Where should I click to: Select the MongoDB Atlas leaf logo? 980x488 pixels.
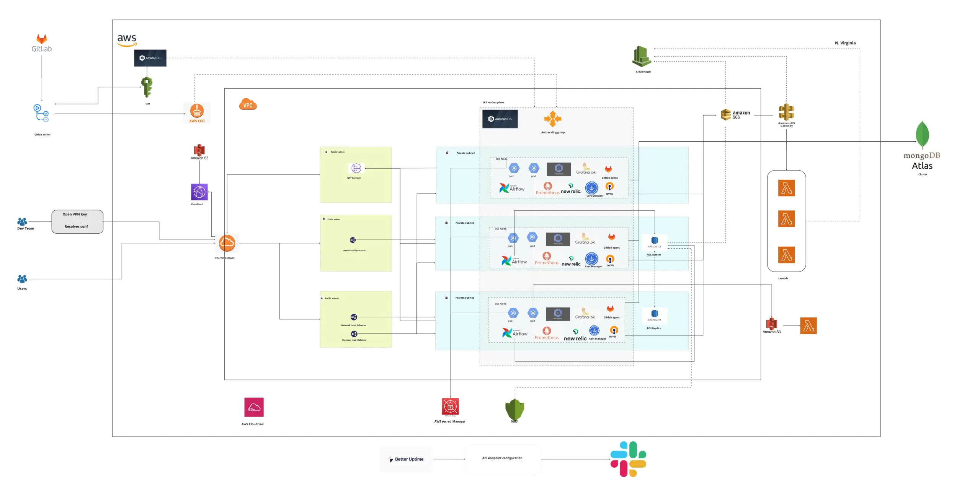922,135
